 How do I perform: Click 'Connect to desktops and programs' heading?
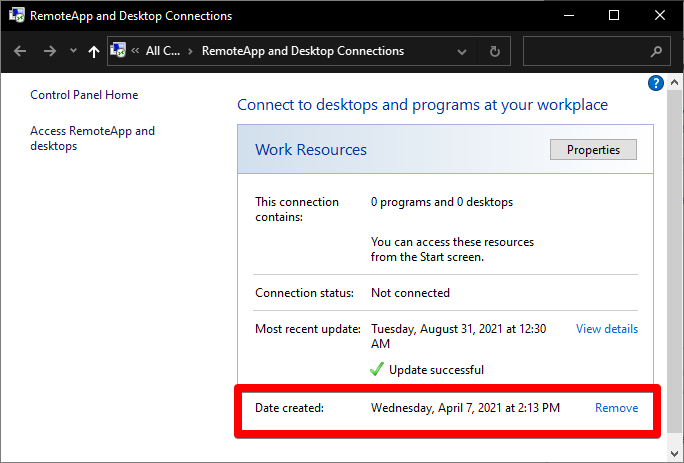(422, 105)
